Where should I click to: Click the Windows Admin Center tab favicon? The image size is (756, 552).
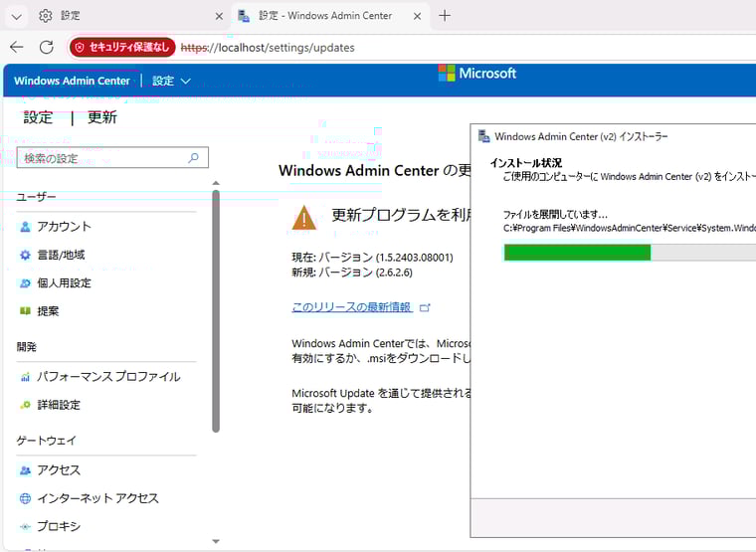(244, 16)
